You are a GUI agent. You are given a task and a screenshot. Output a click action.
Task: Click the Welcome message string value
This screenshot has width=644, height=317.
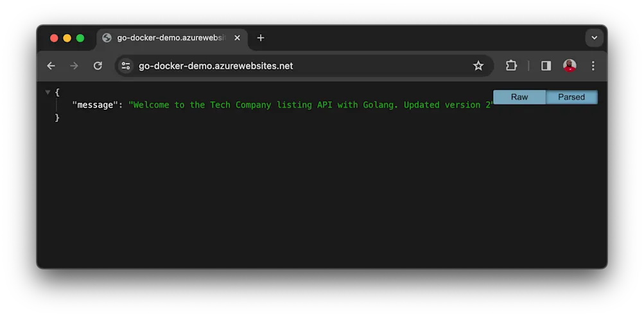(311, 105)
